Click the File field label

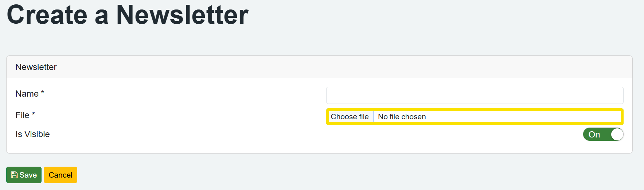click(x=22, y=115)
